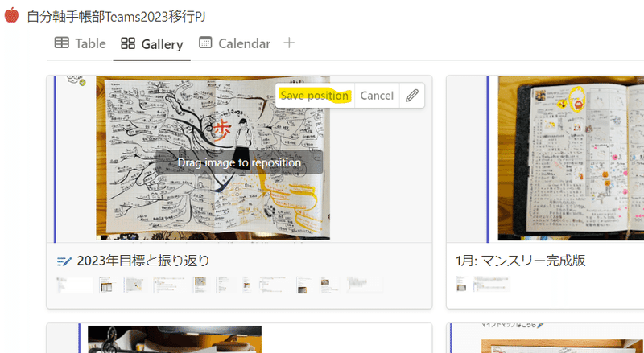
Task: Click the note icon beside 2023年目標と振り返り
Action: [64, 261]
